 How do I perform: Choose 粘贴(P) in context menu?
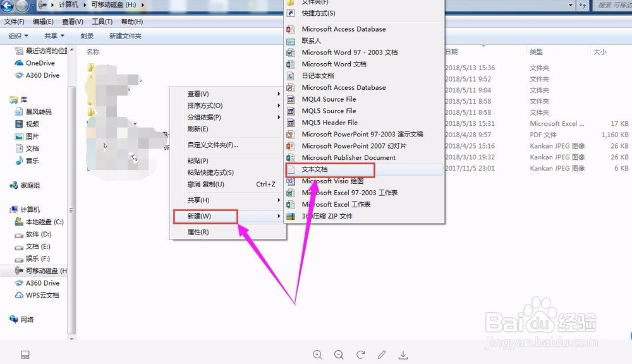(228, 161)
